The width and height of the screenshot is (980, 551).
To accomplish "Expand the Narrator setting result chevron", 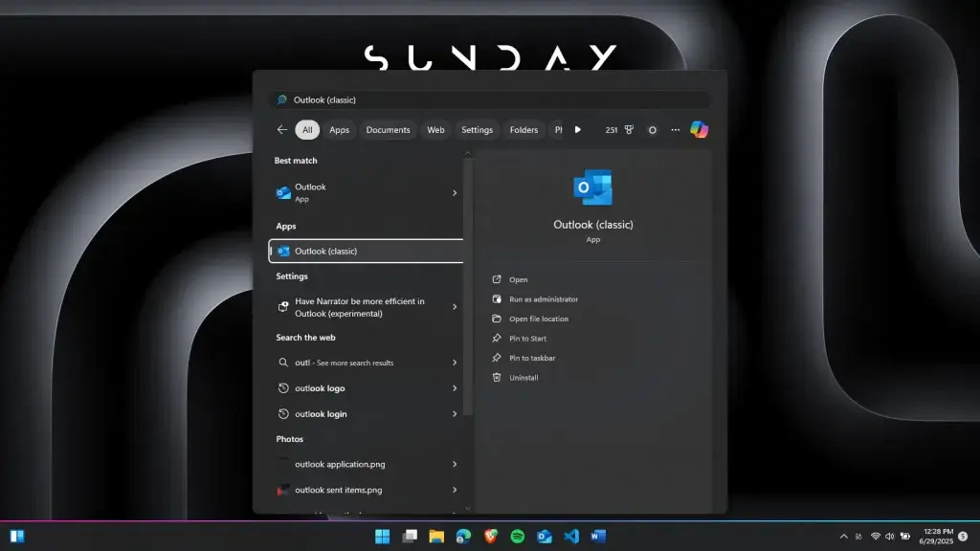I will [x=455, y=307].
